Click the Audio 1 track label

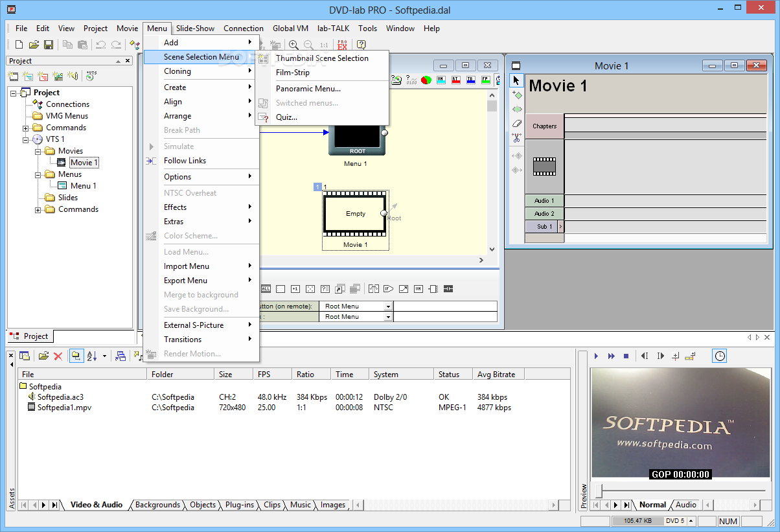coord(544,201)
